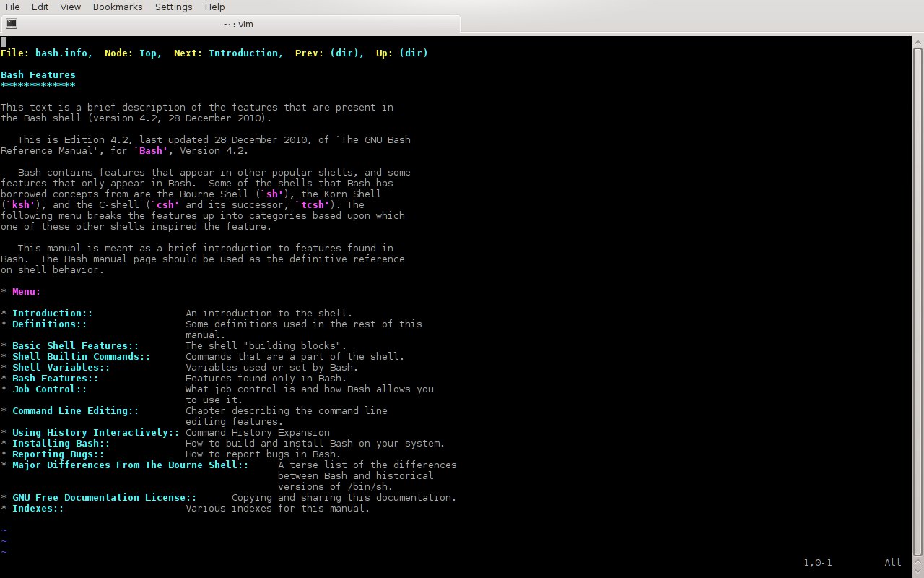Click scrollbar down arrow at bottom right

coord(918,572)
